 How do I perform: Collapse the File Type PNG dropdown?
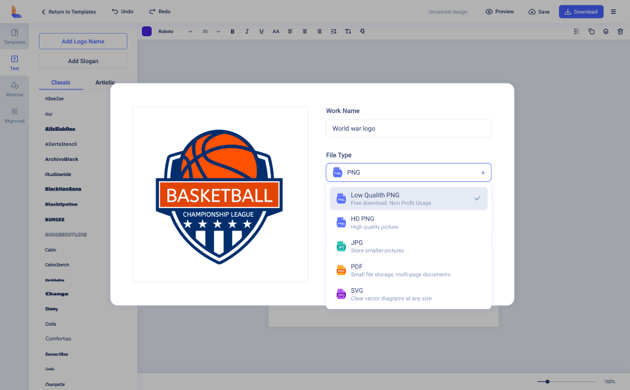point(409,172)
